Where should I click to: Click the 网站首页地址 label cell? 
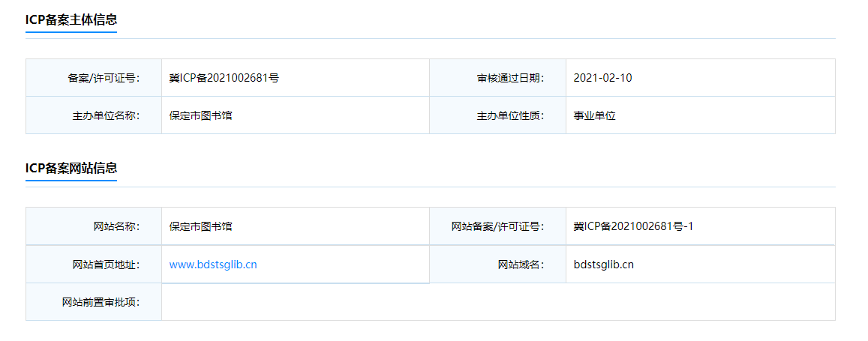click(x=94, y=264)
